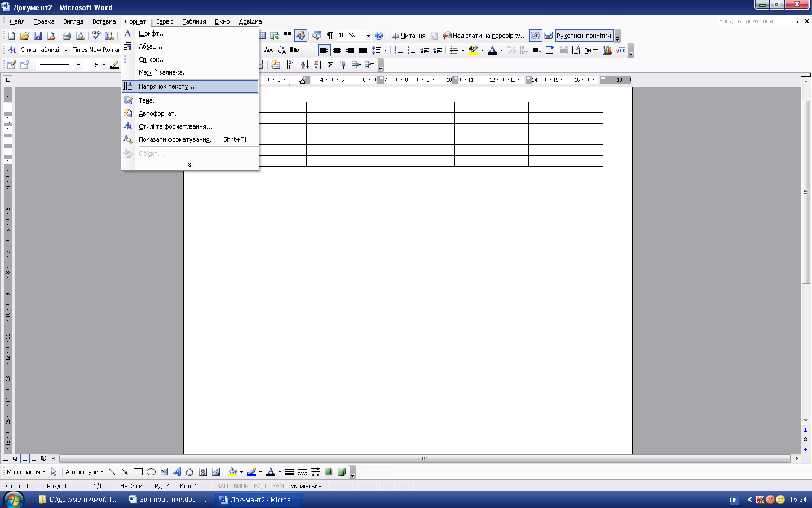Viewport: 812px width, 508px height.
Task: Open 'Автофігури' shapes dropdown
Action: (85, 472)
